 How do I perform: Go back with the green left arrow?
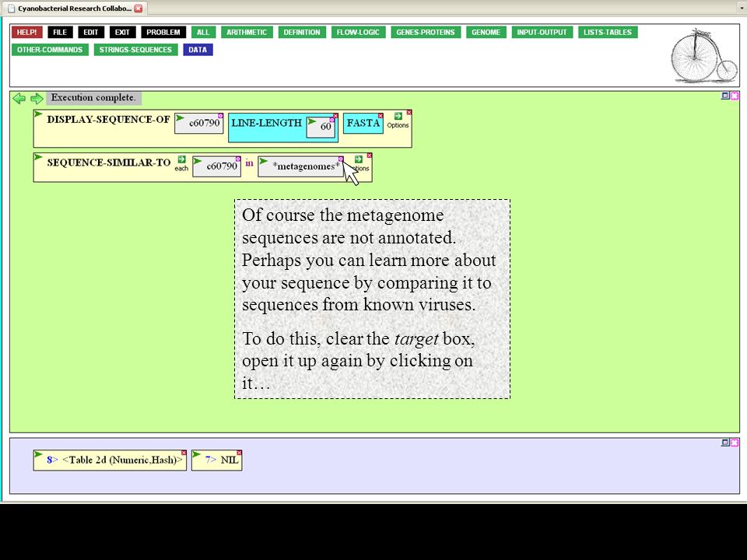pyautogui.click(x=19, y=99)
